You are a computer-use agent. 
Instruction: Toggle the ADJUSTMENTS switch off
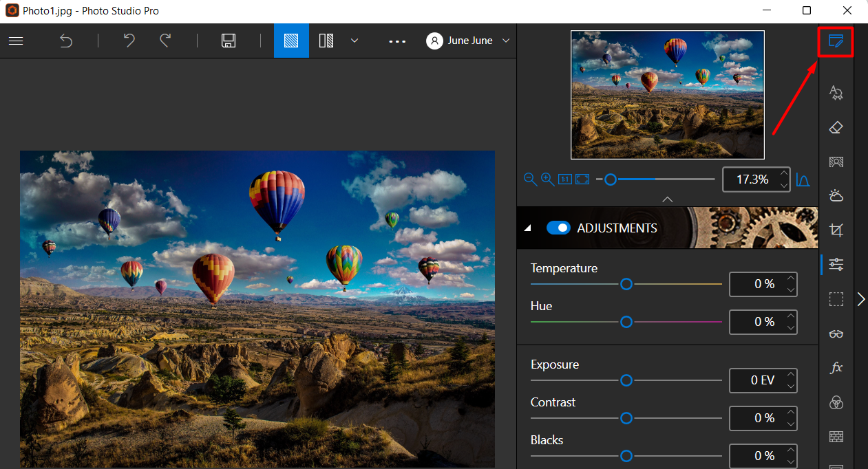click(558, 228)
